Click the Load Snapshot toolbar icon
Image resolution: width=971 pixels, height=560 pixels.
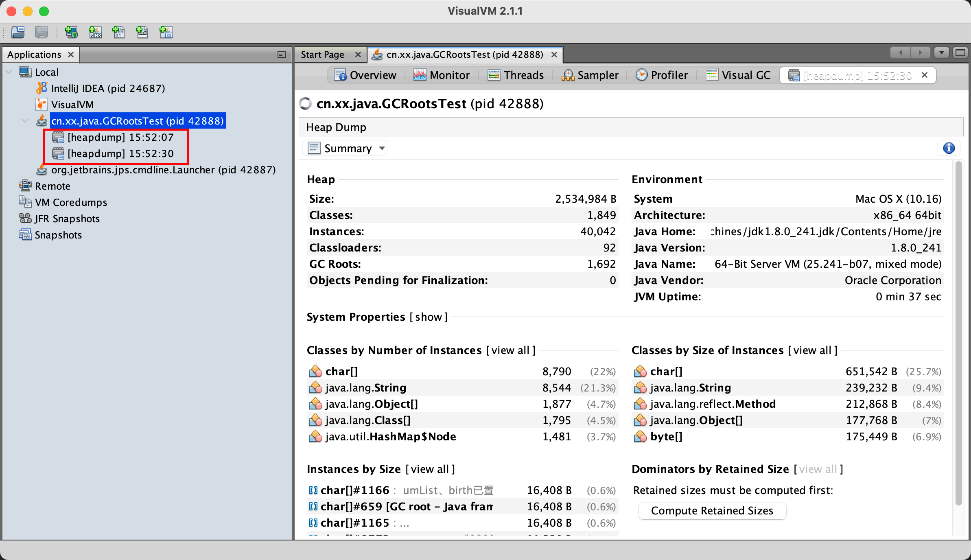point(18,32)
